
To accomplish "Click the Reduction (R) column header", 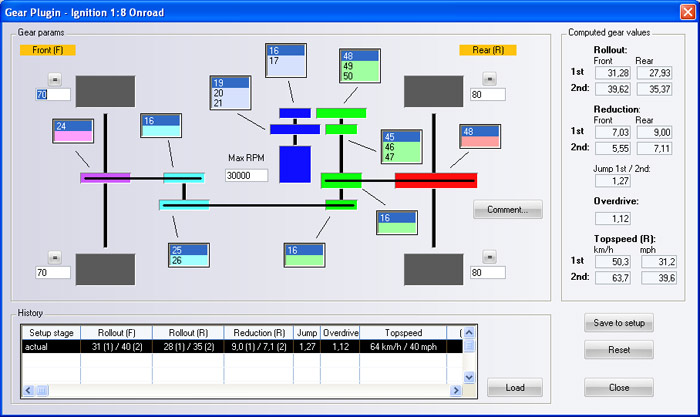I will (x=258, y=333).
